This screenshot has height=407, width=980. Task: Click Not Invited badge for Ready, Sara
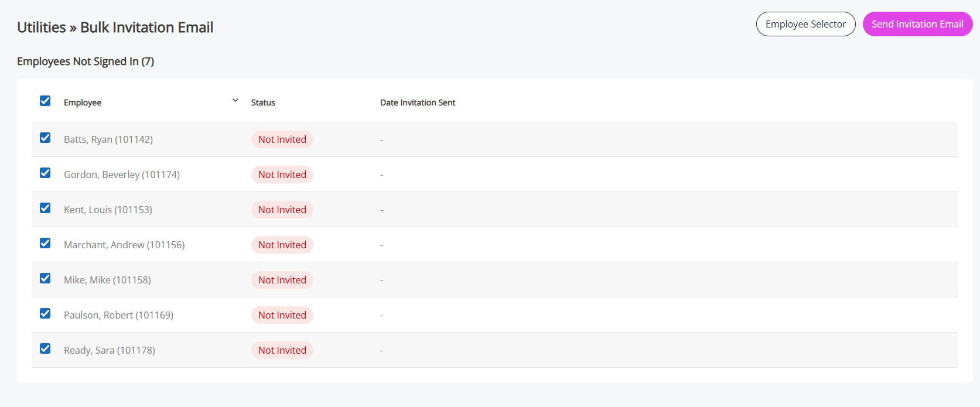click(x=282, y=350)
